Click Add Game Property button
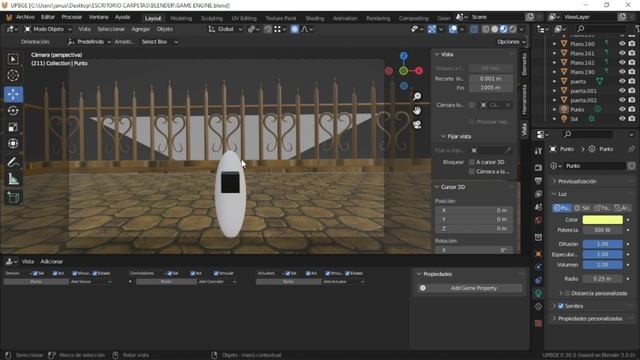The height and width of the screenshot is (360, 640). coord(473,288)
